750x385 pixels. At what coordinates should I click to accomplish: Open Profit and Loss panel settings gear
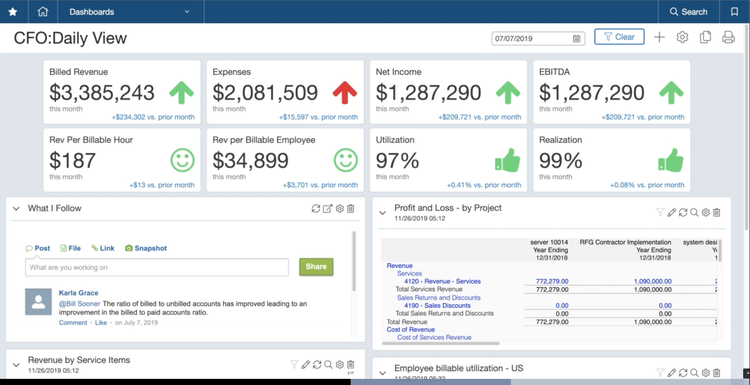click(x=706, y=212)
